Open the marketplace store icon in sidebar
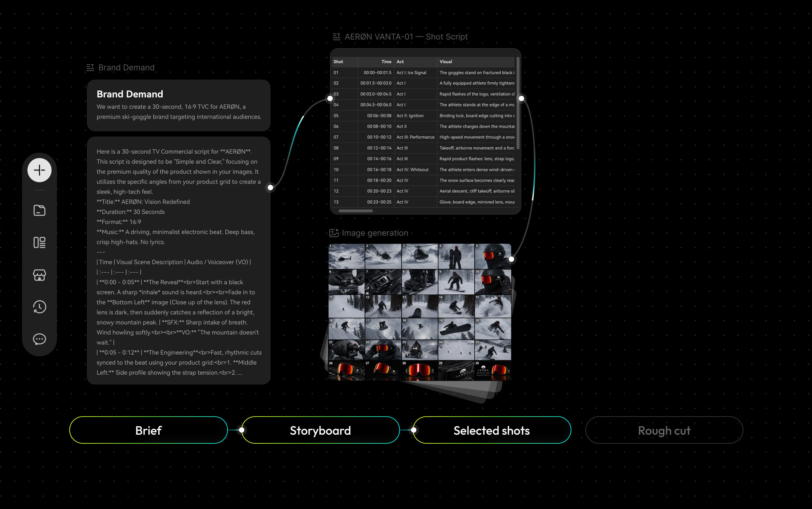Image resolution: width=812 pixels, height=509 pixels. (x=39, y=275)
